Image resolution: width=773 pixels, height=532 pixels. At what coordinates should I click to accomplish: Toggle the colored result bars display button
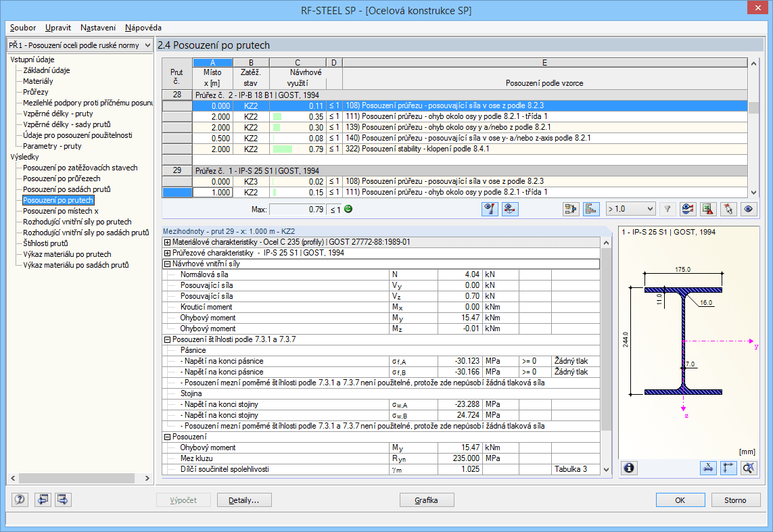(591, 209)
